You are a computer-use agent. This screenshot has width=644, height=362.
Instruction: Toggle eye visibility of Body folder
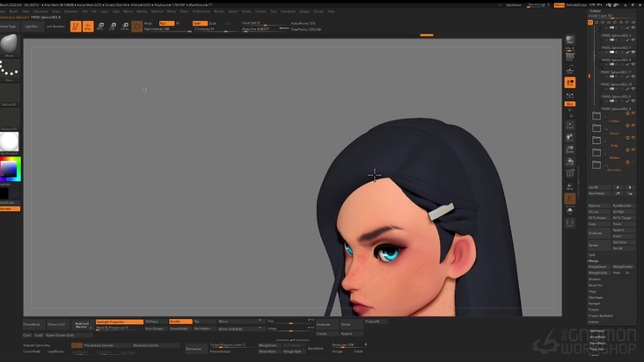click(633, 138)
